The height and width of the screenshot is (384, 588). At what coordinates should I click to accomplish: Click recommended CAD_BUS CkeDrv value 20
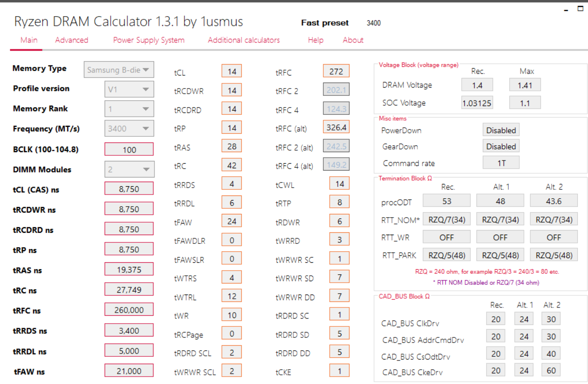pyautogui.click(x=496, y=370)
